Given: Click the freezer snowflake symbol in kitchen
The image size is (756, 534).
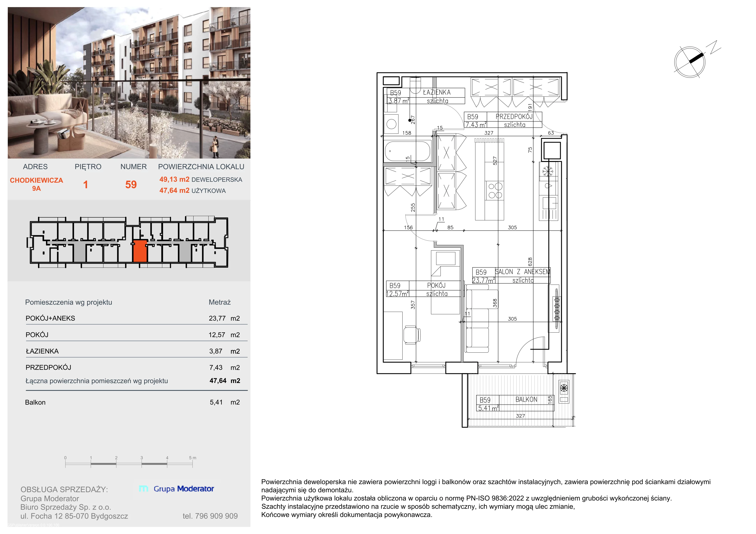Looking at the screenshot, I should tap(548, 171).
